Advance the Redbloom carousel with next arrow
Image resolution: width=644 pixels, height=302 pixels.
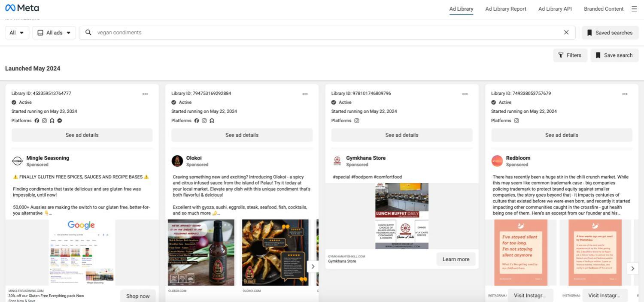click(632, 269)
